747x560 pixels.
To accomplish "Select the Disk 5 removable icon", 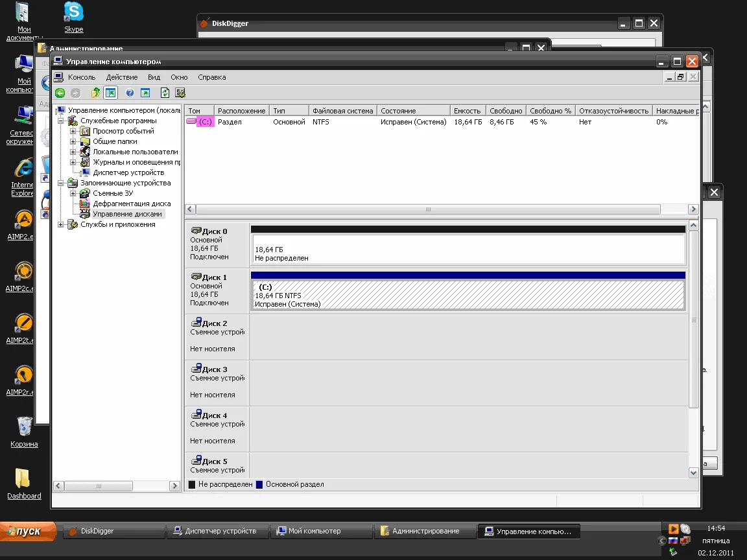I will (196, 460).
